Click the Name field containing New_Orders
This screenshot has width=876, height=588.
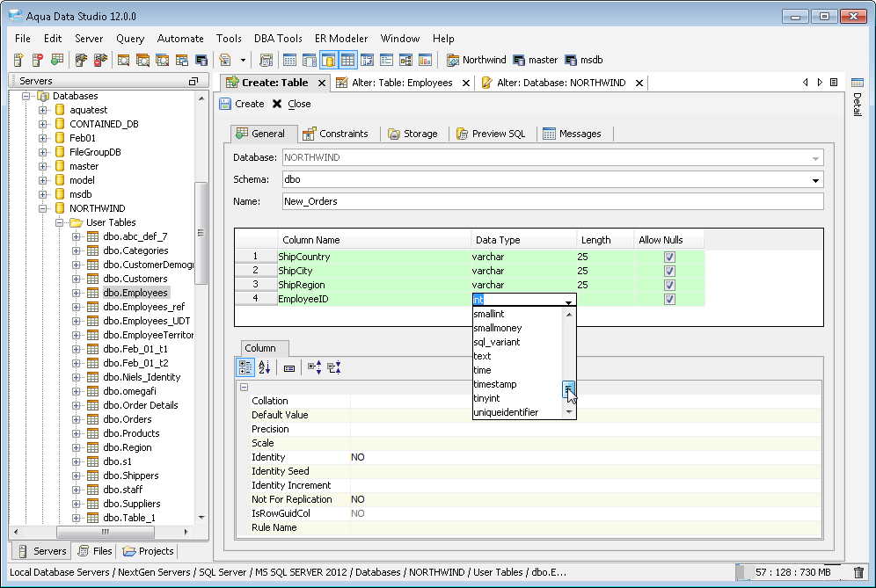(x=551, y=201)
